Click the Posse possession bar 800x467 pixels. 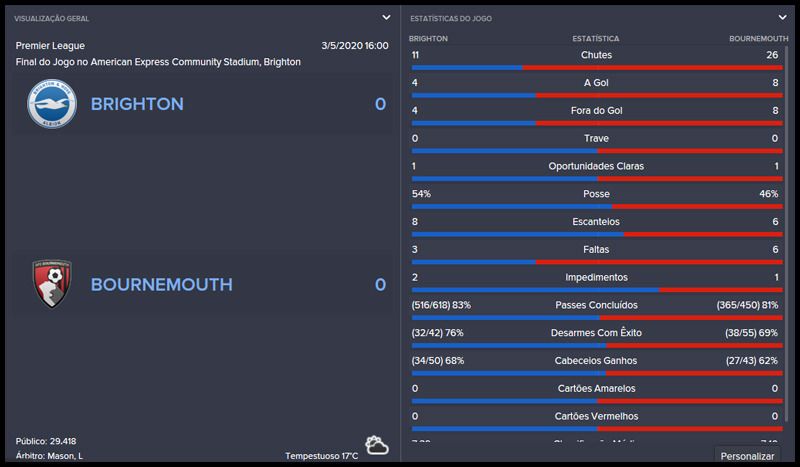coord(596,206)
